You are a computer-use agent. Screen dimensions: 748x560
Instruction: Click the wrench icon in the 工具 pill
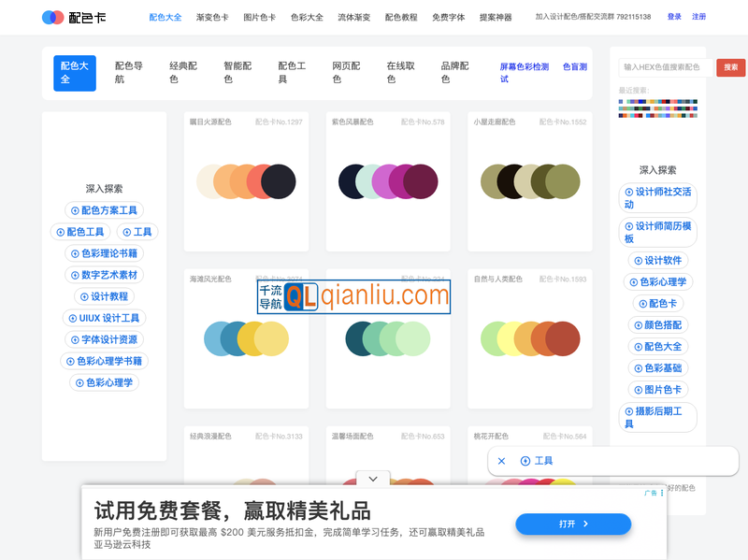click(525, 460)
